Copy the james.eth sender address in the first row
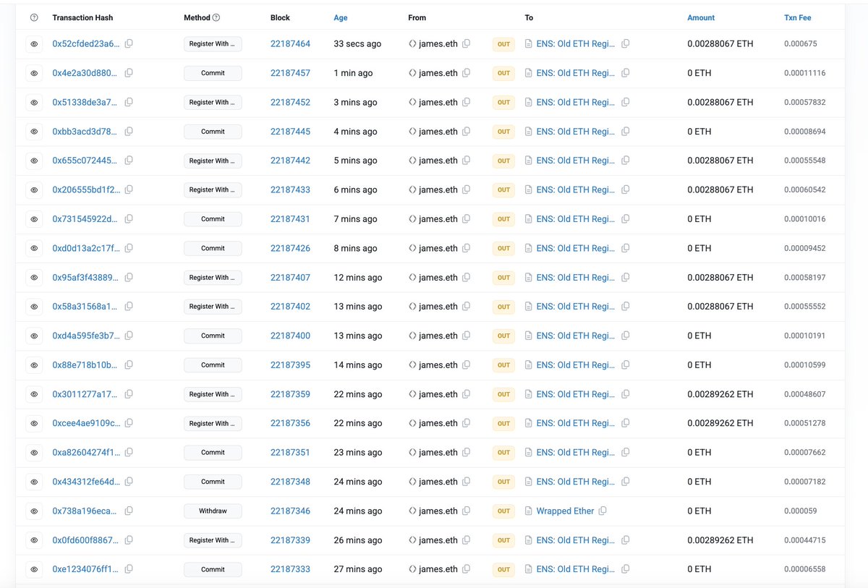Image resolution: width=868 pixels, height=588 pixels. click(467, 43)
